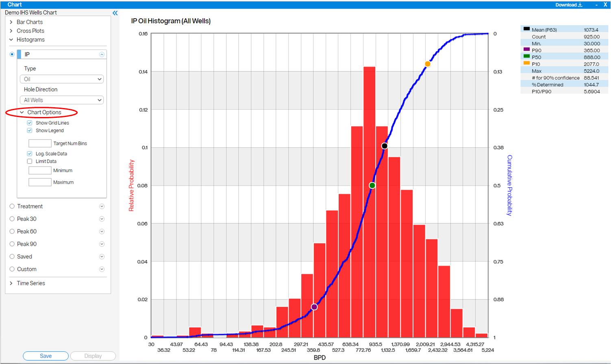Click the tallest histogram bar near 935.5
Image resolution: width=611 pixels, height=364 pixels.
pos(370,202)
